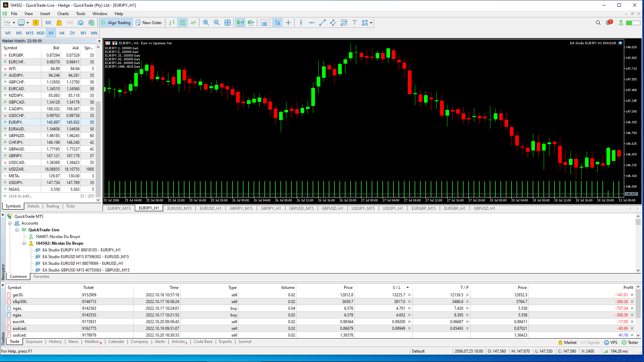
Task: Switch chart to bar chart mode
Action: [172, 23]
